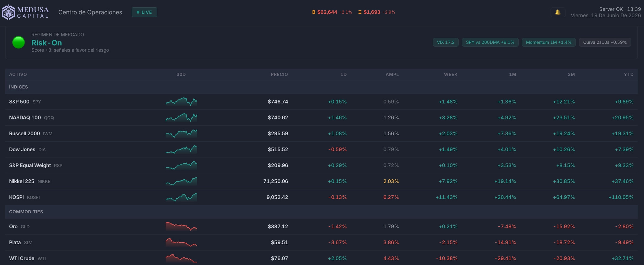Image resolution: width=644 pixels, height=265 pixels.
Task: Open the S&P 500 30D sparkline chart
Action: [181, 102]
